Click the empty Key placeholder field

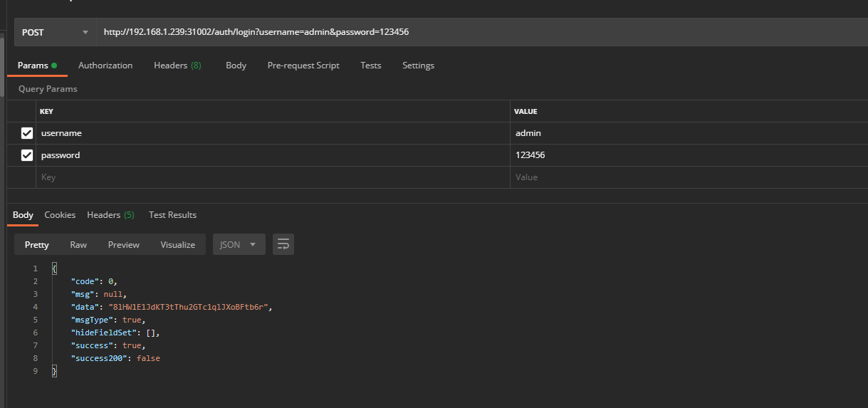click(x=271, y=177)
